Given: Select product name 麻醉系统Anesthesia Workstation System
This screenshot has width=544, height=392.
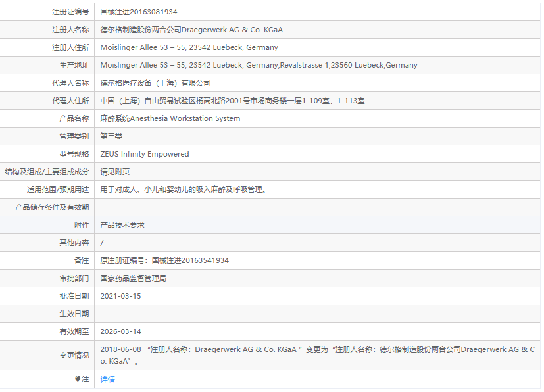Looking at the screenshot, I should (170, 118).
